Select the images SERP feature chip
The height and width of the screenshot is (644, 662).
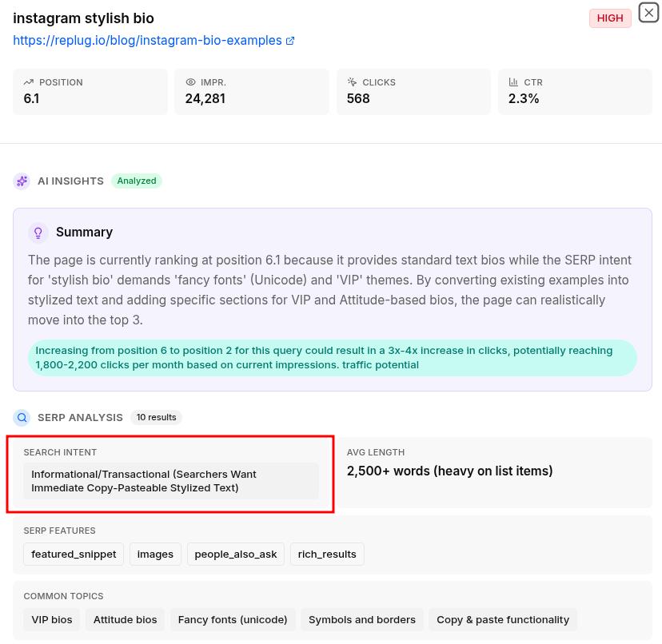155,554
